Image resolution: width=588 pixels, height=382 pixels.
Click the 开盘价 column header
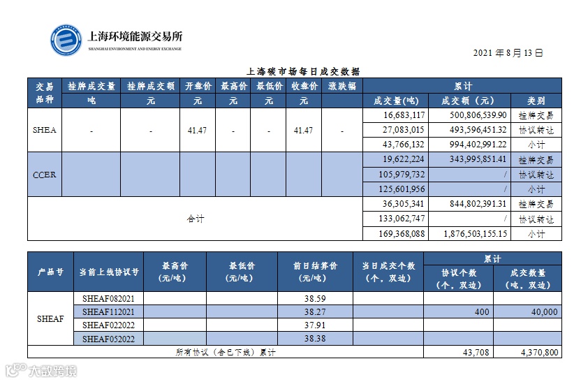coord(198,86)
